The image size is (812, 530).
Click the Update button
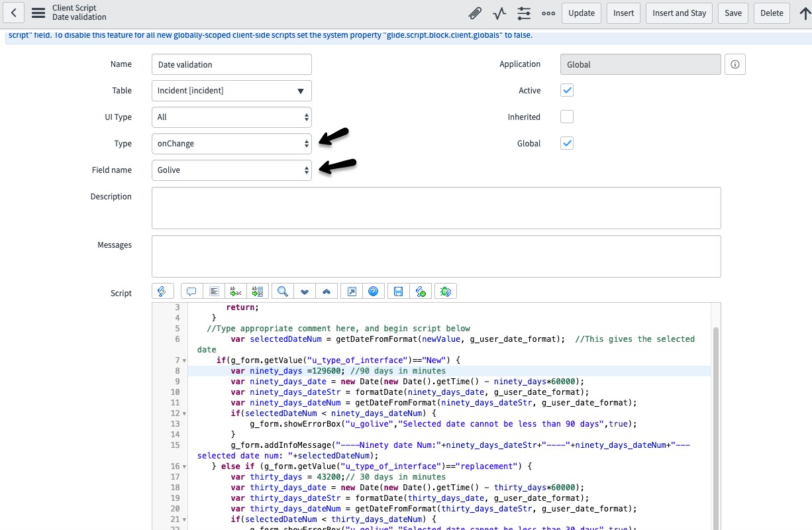(x=581, y=13)
